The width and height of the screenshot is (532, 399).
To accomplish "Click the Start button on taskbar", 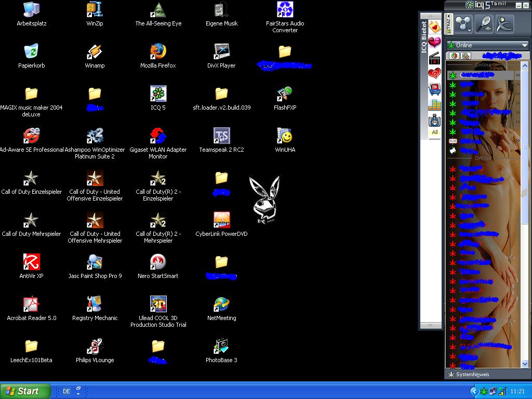I will (x=25, y=391).
